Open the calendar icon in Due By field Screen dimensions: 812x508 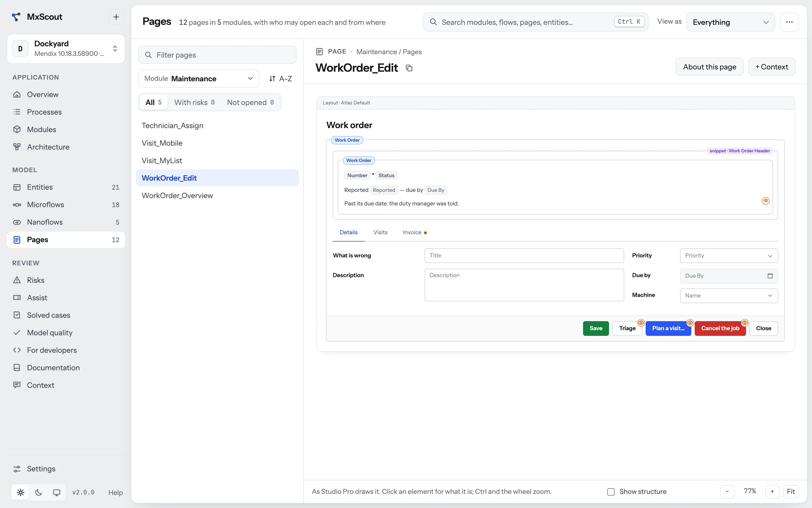click(770, 275)
